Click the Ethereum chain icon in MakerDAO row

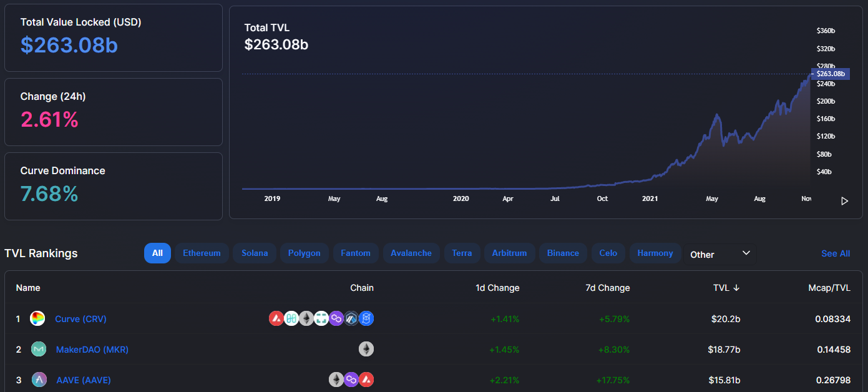pos(366,349)
